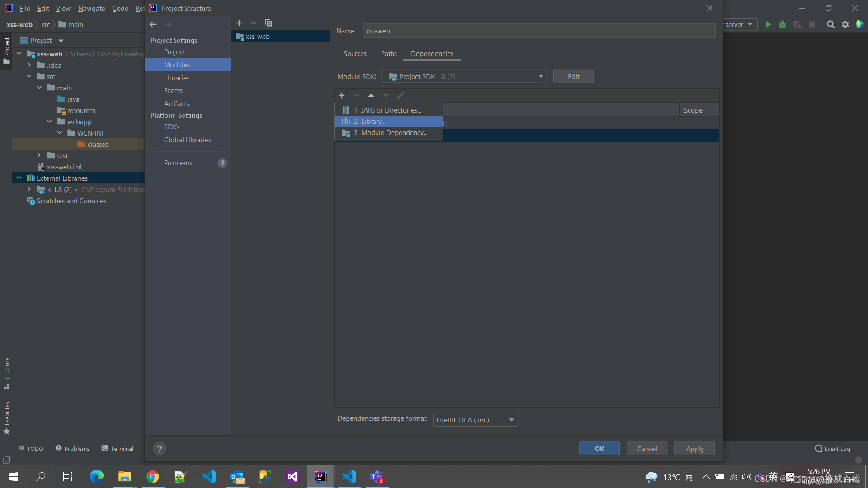Screen dimensions: 868x488
Task: Click the OK button to confirm
Action: pyautogui.click(x=600, y=448)
